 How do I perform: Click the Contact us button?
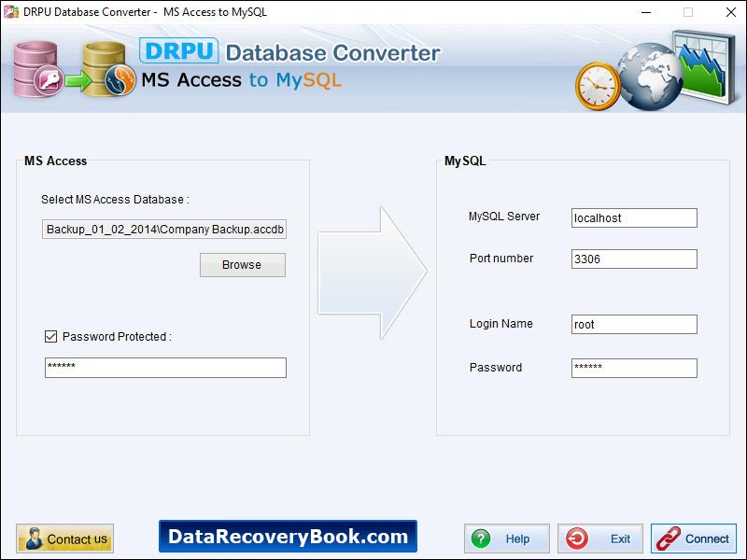(64, 539)
